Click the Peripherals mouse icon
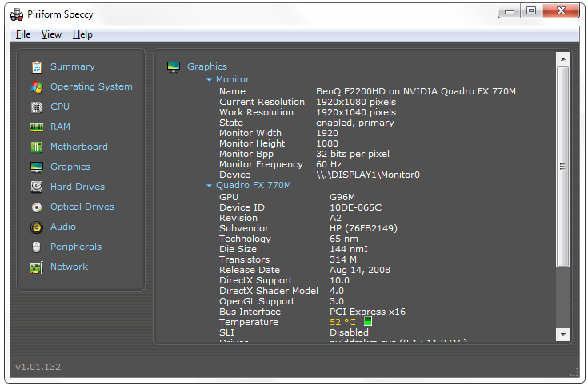The image size is (588, 386). [x=36, y=247]
